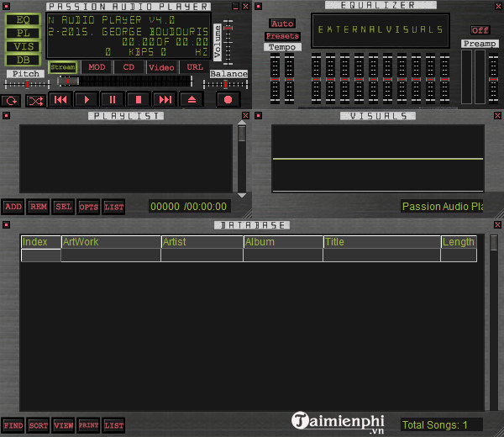Click the Artist column header

[202, 242]
